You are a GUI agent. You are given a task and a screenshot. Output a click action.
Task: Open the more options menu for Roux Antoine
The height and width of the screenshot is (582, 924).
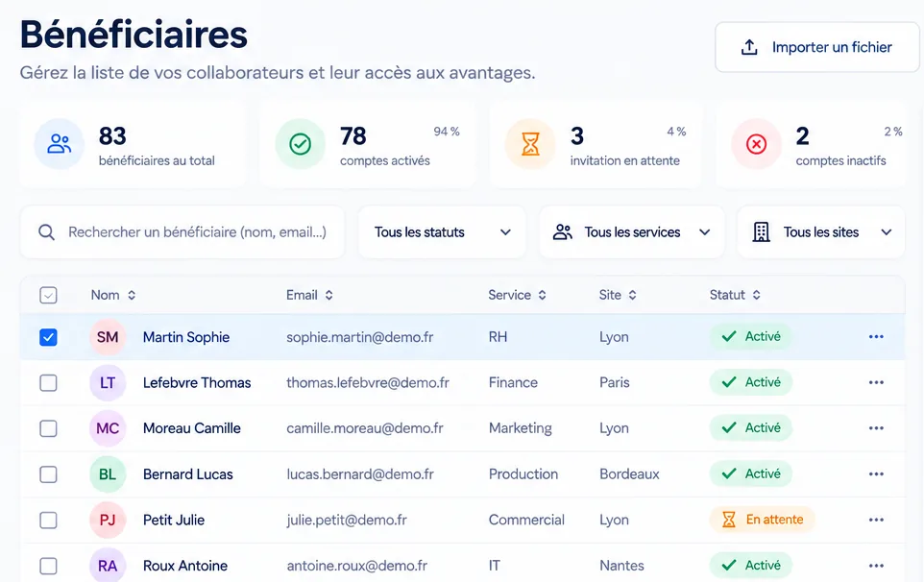point(876,566)
